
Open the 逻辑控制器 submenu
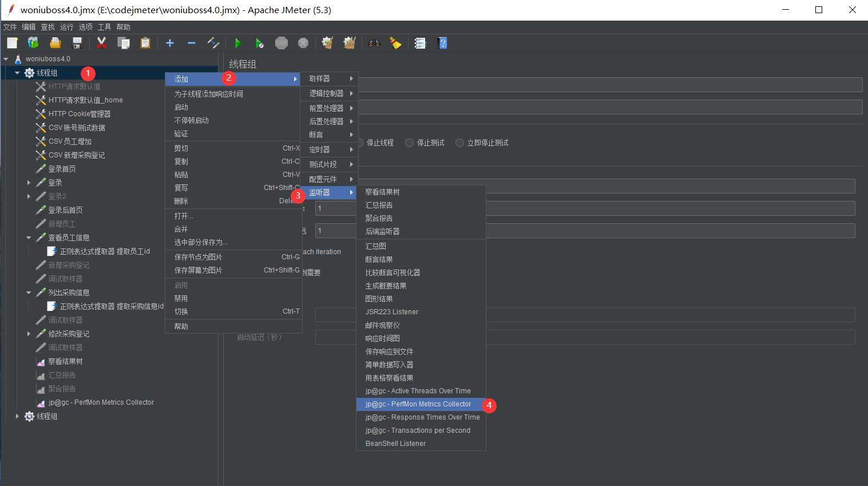[x=329, y=93]
